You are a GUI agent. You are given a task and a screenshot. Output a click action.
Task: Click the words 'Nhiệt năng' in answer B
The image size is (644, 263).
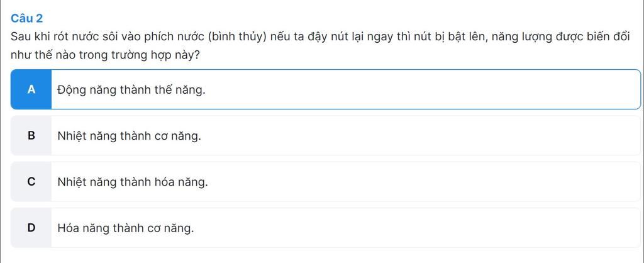(x=80, y=136)
